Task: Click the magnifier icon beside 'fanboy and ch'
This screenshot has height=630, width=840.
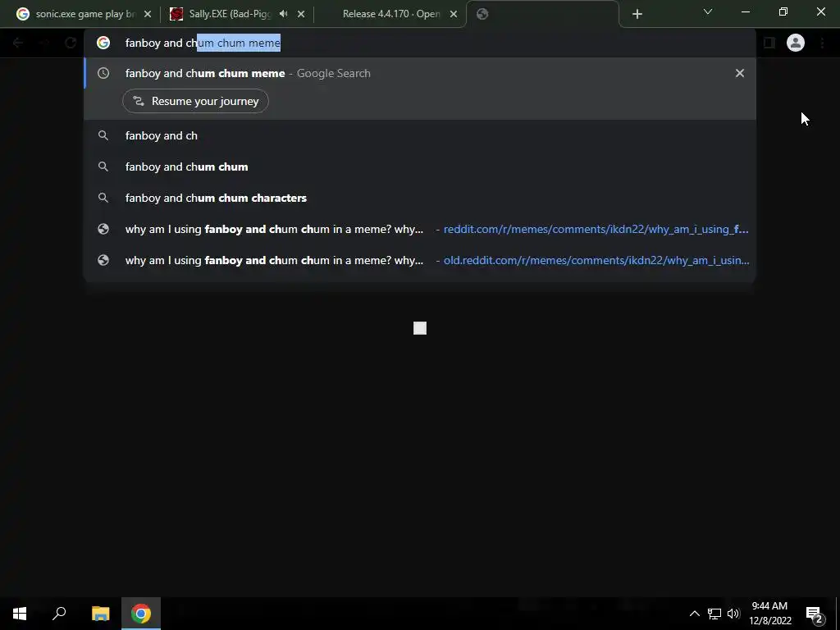Action: [x=103, y=136]
